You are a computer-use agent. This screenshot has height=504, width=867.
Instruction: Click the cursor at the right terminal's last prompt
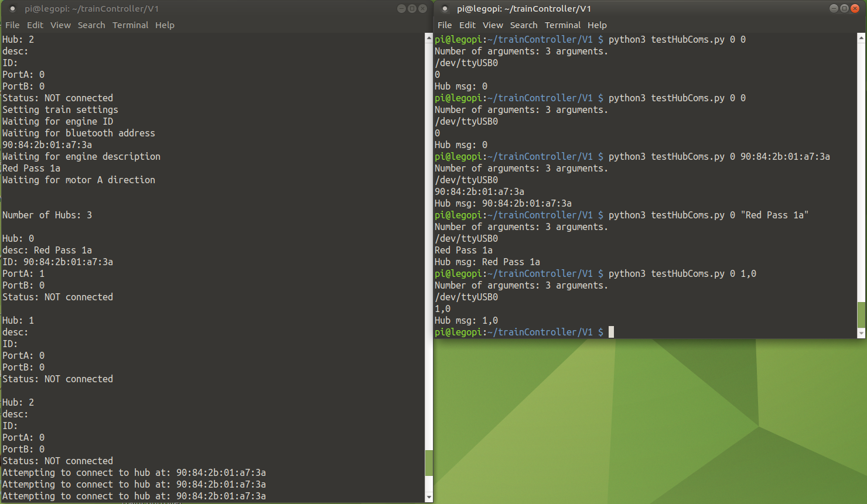[611, 332]
